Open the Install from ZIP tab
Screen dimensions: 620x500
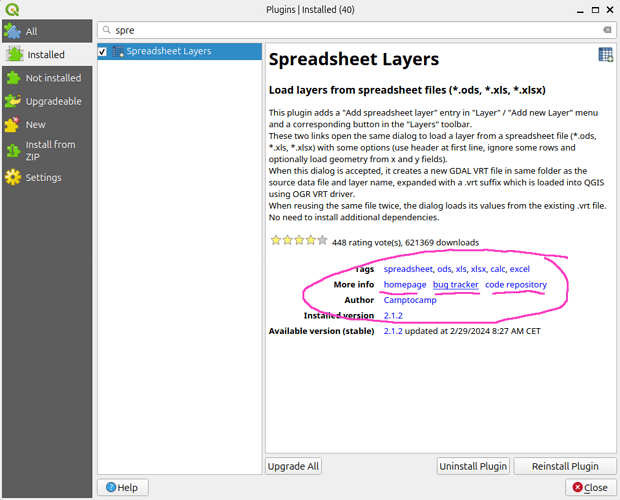pyautogui.click(x=47, y=151)
